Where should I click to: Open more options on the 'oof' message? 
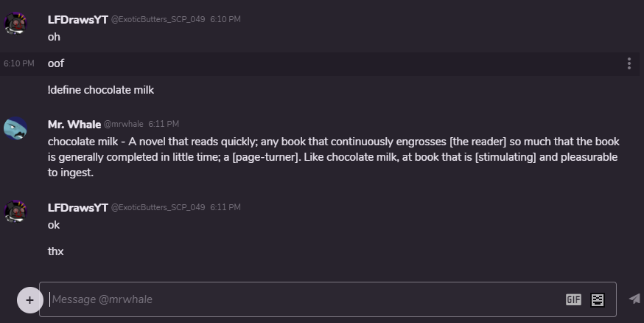[629, 63]
